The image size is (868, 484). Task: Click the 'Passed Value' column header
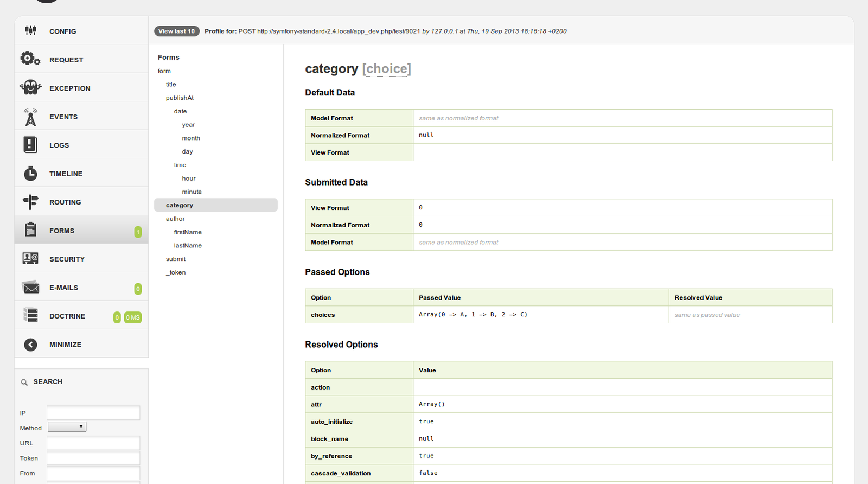439,297
